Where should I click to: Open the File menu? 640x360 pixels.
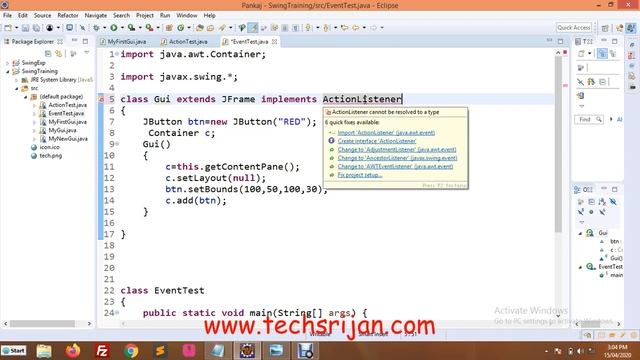click(x=7, y=15)
